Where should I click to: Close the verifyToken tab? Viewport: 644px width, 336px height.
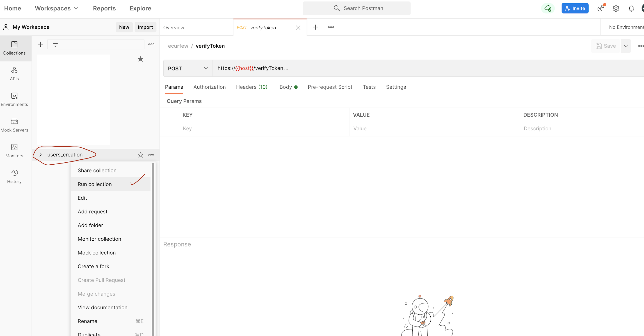point(298,28)
